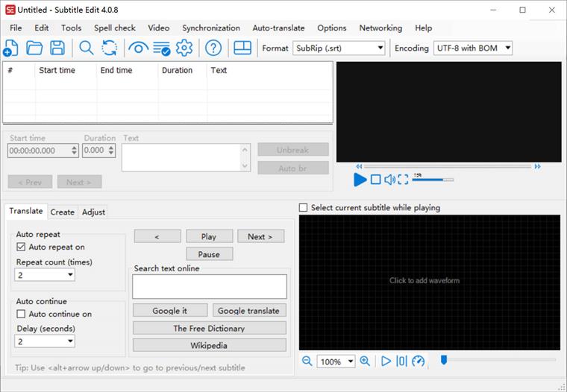Image resolution: width=567 pixels, height=392 pixels.
Task: Click the Wikipedia search button
Action: pyautogui.click(x=209, y=345)
